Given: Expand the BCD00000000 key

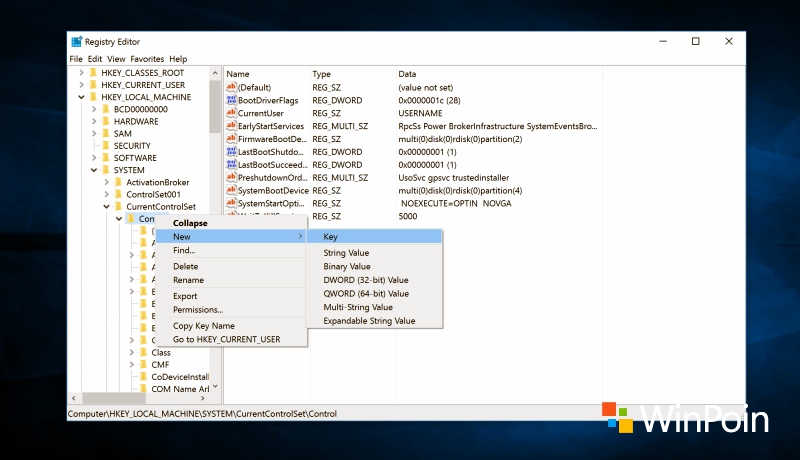Looking at the screenshot, I should click(94, 109).
